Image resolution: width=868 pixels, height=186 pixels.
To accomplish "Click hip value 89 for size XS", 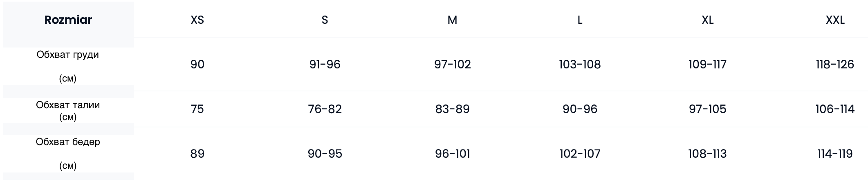I will tap(197, 154).
